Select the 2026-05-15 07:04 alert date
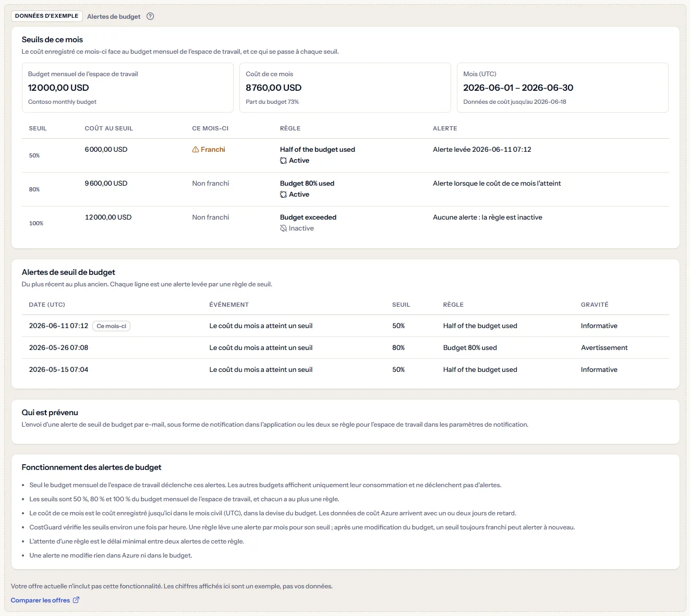The height and width of the screenshot is (616, 690). [58, 370]
